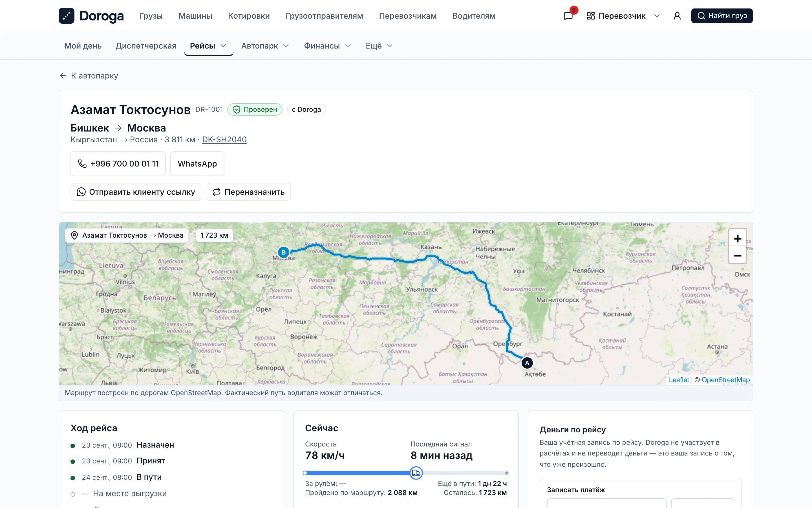Click the В пути status row
812x508 pixels.
click(x=122, y=477)
